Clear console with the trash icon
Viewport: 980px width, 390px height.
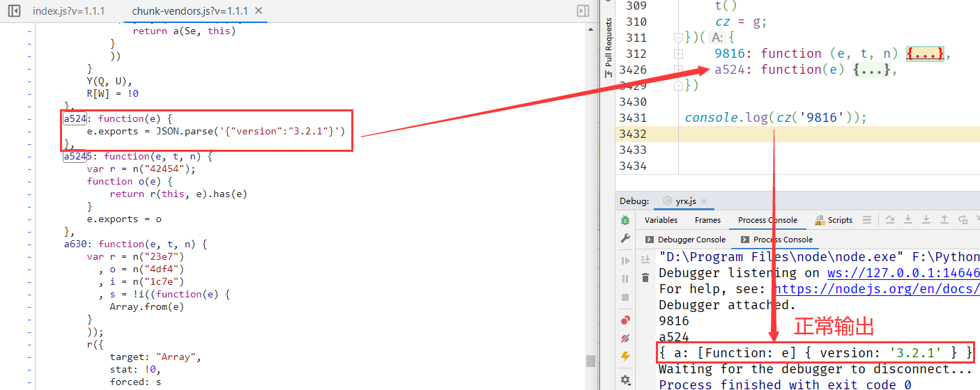[645, 278]
